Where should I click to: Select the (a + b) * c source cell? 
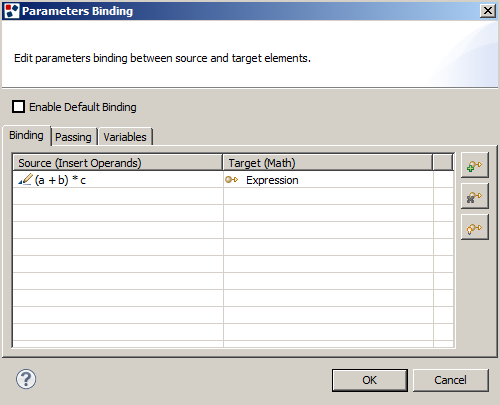(118, 180)
